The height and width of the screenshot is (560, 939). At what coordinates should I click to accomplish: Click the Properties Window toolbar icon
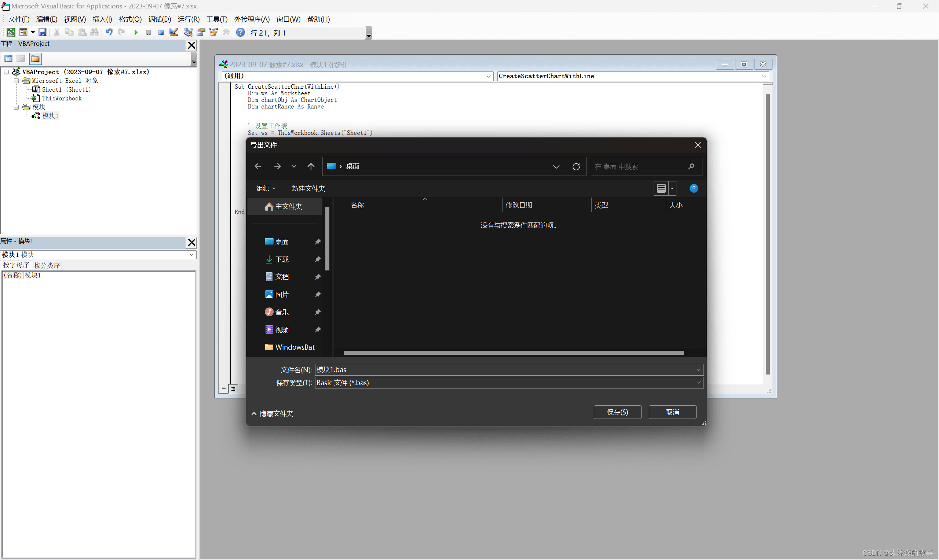tap(201, 33)
